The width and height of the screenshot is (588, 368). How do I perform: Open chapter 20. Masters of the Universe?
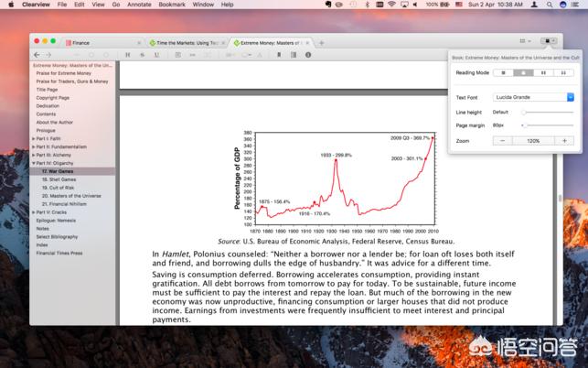click(x=71, y=196)
